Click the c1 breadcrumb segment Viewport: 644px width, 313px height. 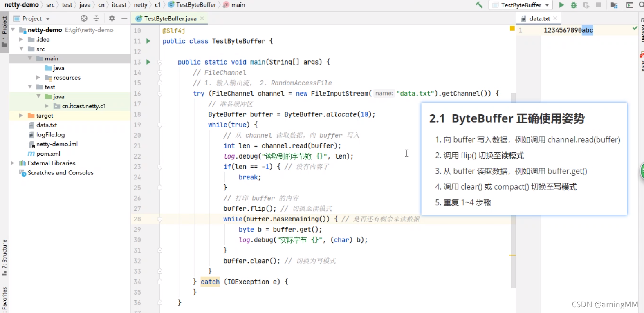[157, 5]
